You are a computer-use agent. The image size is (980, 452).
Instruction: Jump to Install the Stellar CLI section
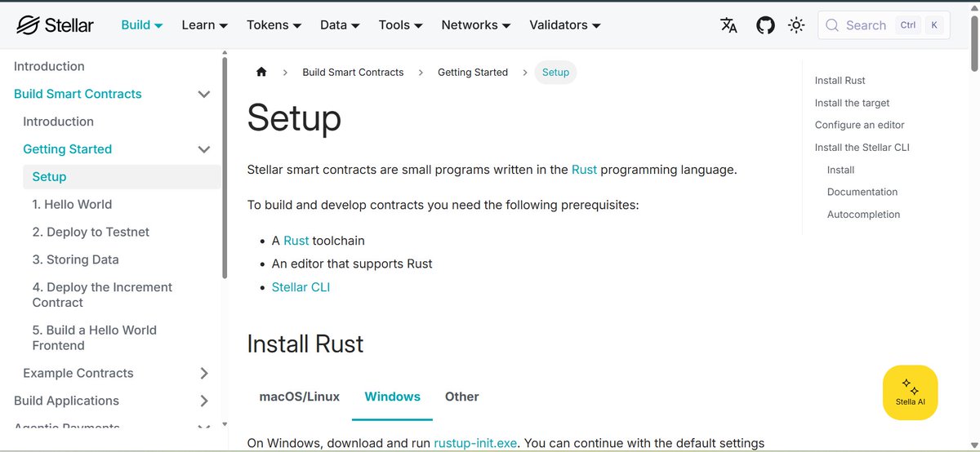[x=862, y=148]
